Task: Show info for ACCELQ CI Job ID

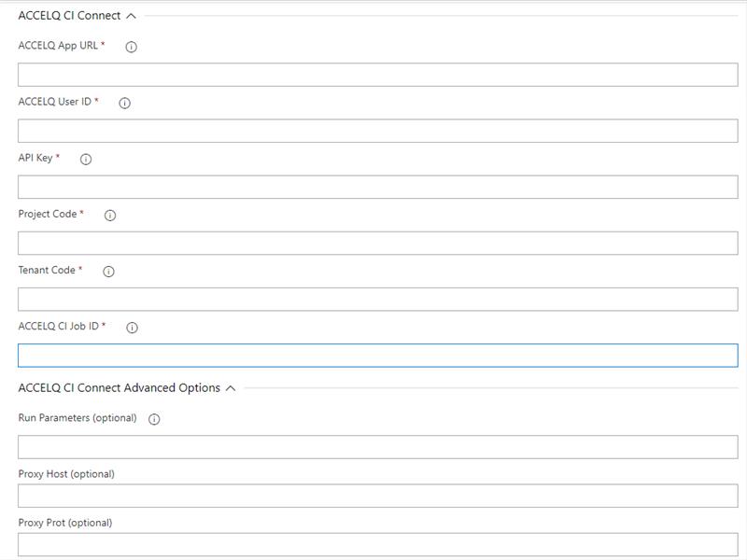Action: coord(132,328)
